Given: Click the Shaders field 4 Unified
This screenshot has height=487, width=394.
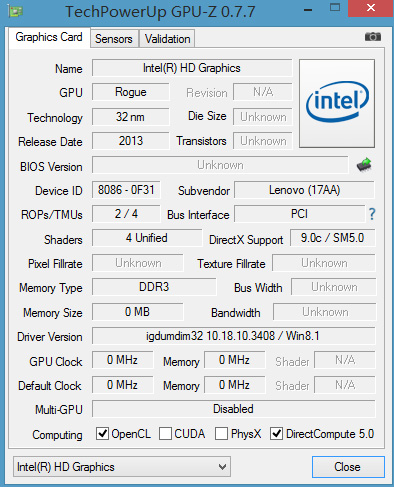Looking at the screenshot, I should click(147, 238).
